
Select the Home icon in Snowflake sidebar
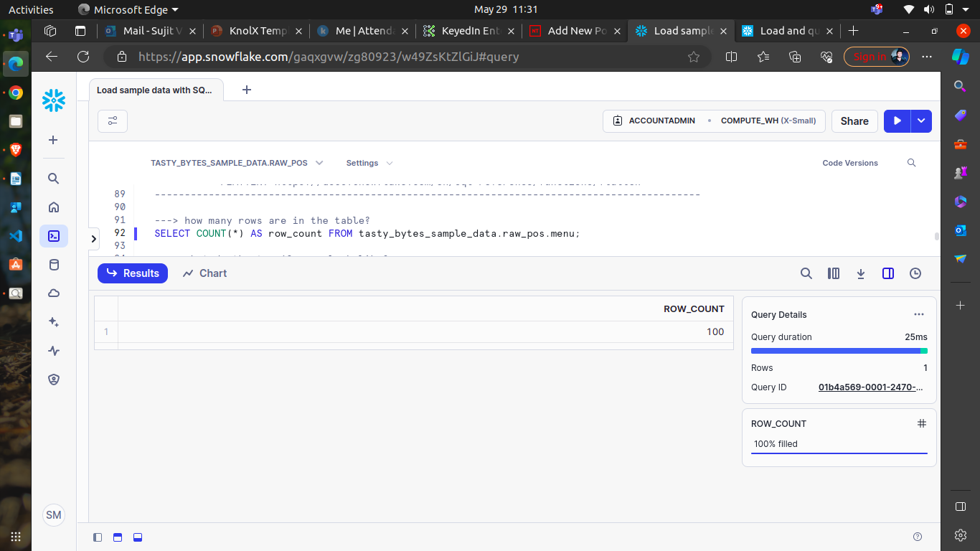54,207
